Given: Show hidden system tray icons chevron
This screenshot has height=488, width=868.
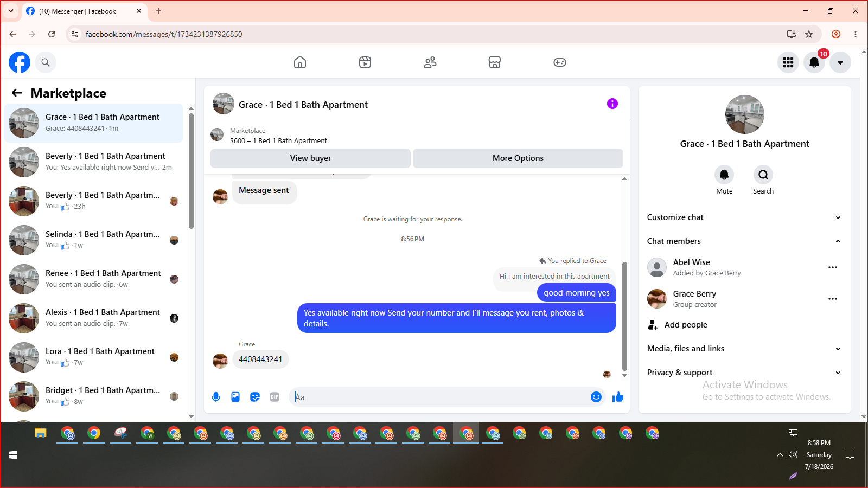Looking at the screenshot, I should [x=780, y=454].
